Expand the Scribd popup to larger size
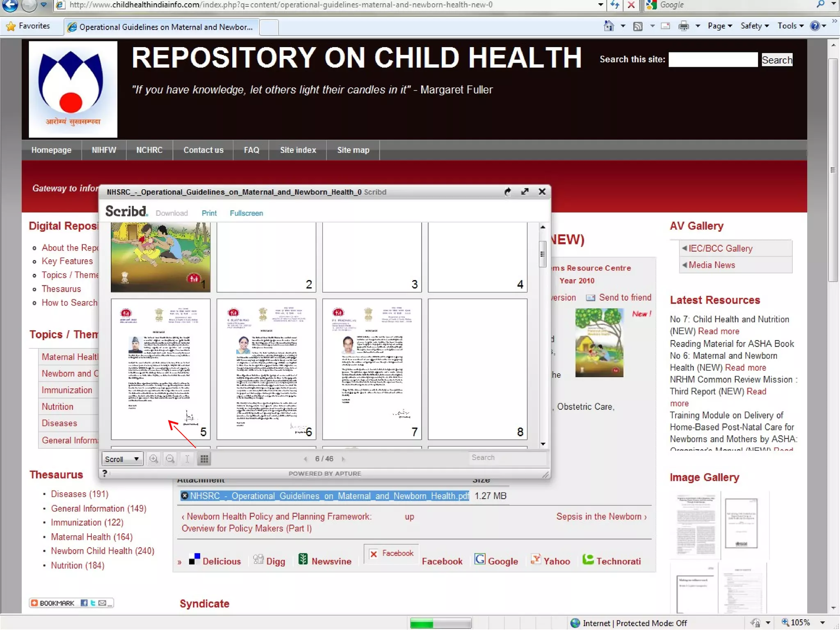 click(x=525, y=192)
